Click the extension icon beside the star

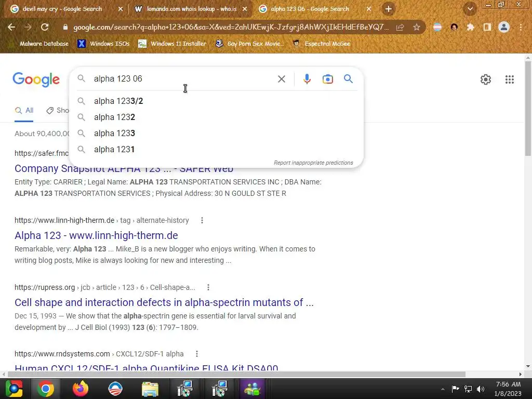point(437,27)
